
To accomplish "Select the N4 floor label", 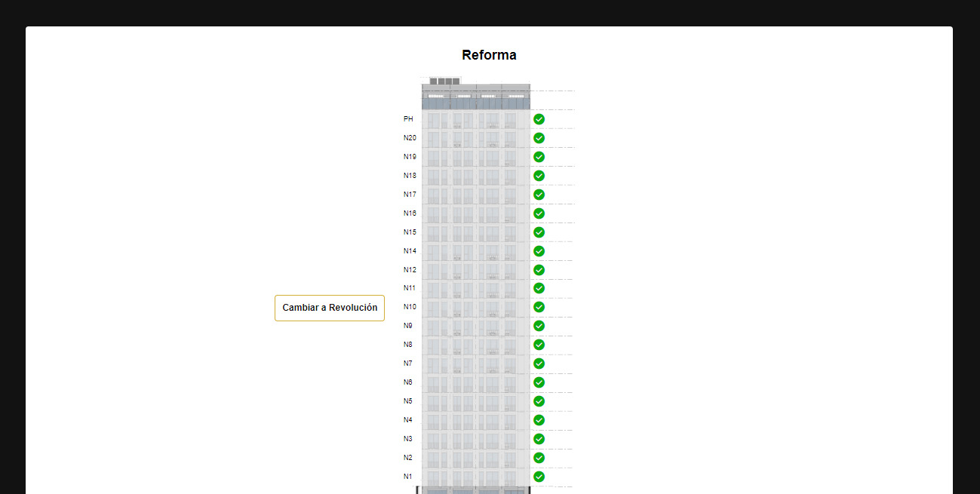I will [408, 420].
